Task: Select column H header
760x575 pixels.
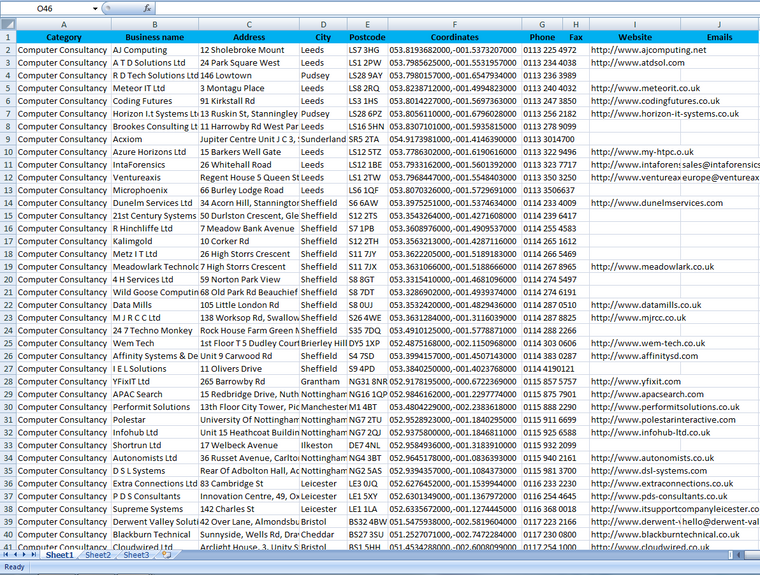Action: 576,24
